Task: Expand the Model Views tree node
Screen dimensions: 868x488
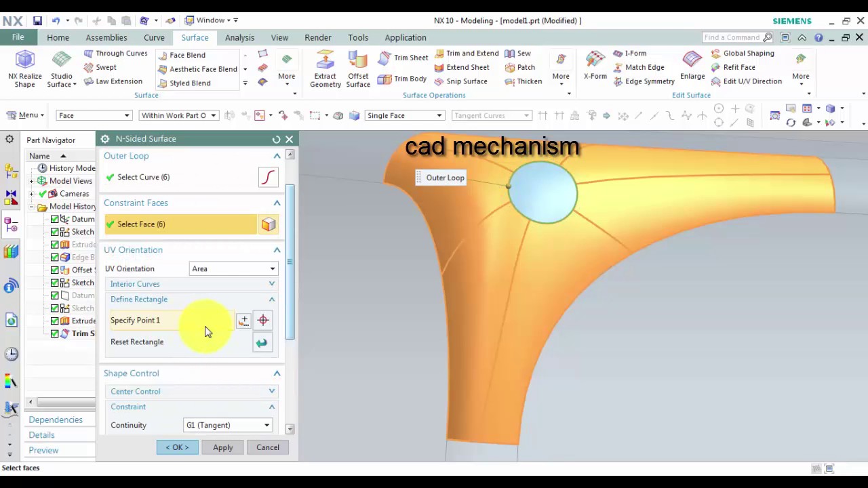Action: pos(31,182)
